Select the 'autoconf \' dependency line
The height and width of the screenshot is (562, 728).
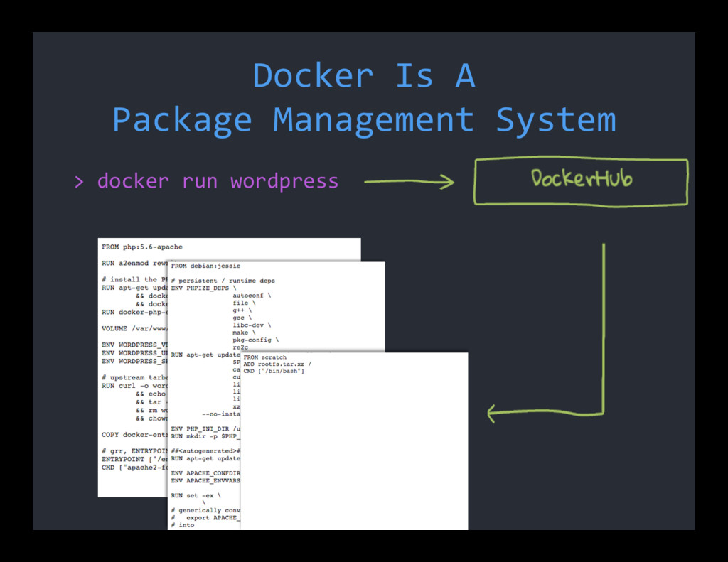click(252, 296)
